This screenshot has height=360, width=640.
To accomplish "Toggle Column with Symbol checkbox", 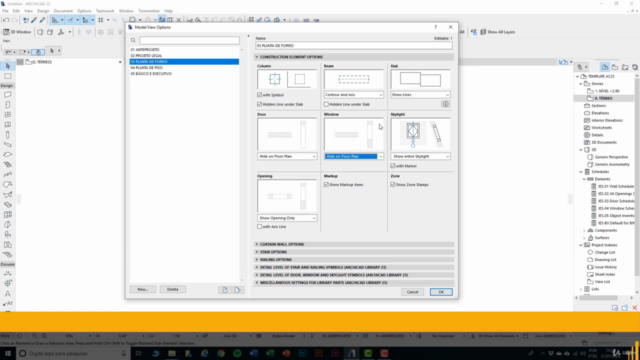I will pos(260,95).
